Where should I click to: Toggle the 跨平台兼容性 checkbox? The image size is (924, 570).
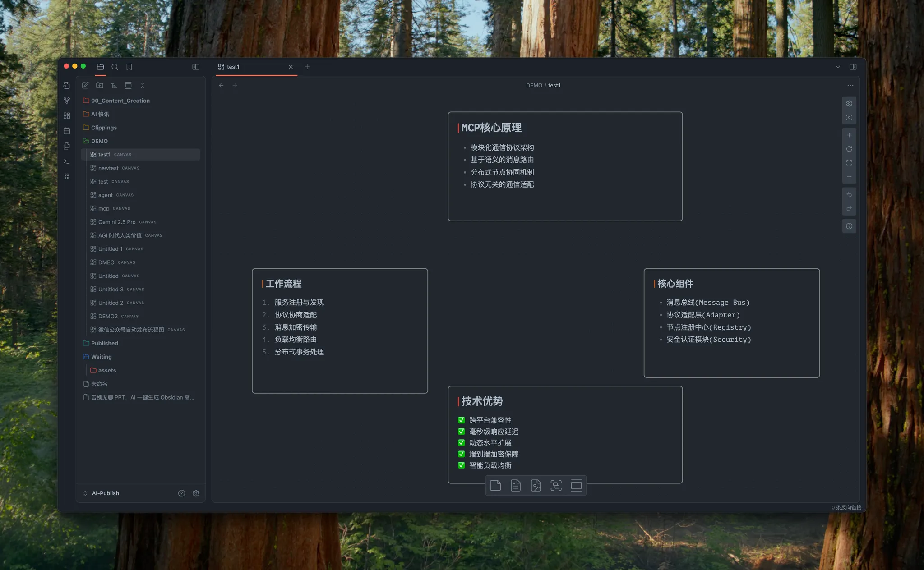[x=462, y=420]
